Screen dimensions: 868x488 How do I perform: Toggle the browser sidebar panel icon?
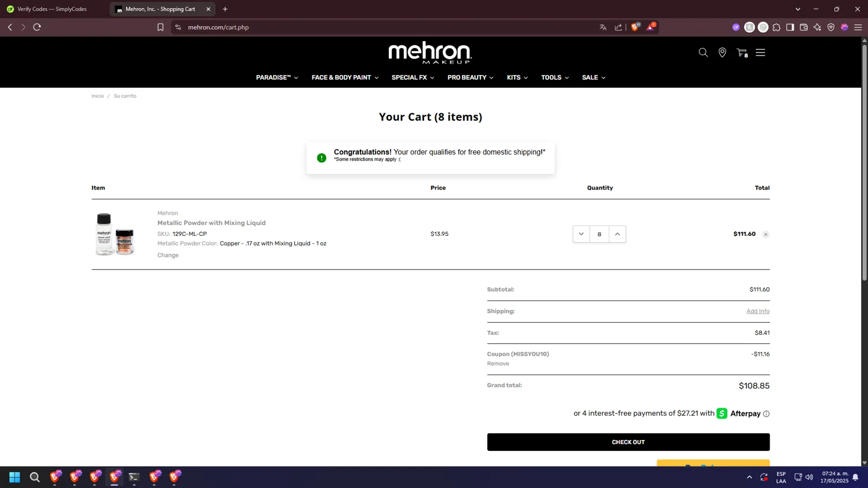point(790,27)
